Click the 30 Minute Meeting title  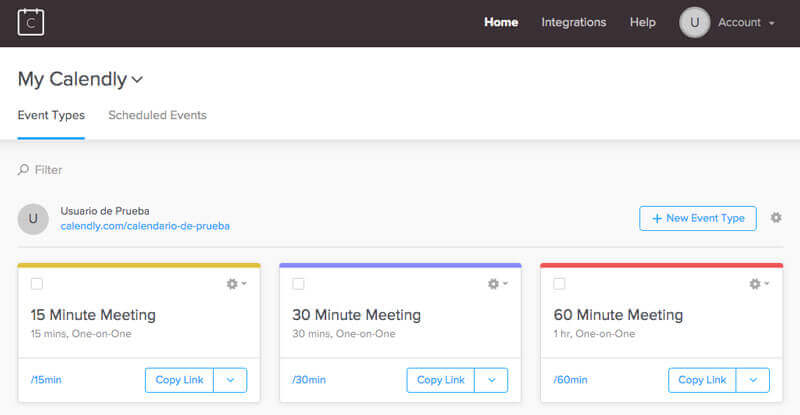pos(356,315)
